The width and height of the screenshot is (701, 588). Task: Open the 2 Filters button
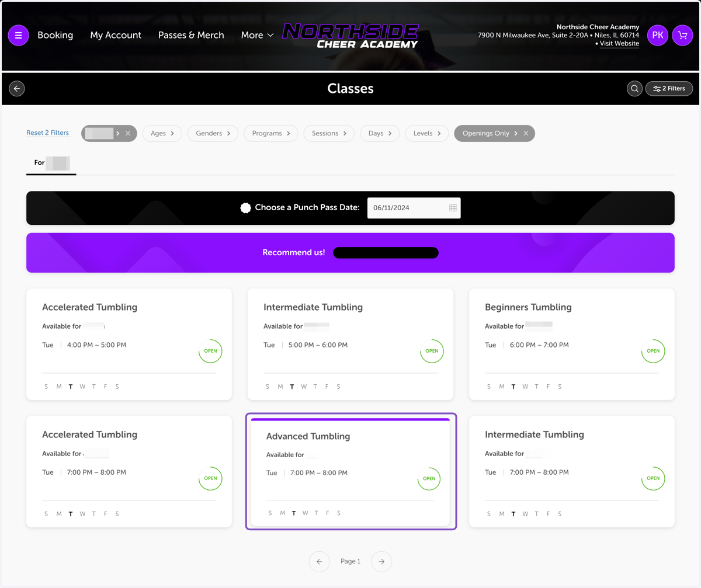[669, 89]
